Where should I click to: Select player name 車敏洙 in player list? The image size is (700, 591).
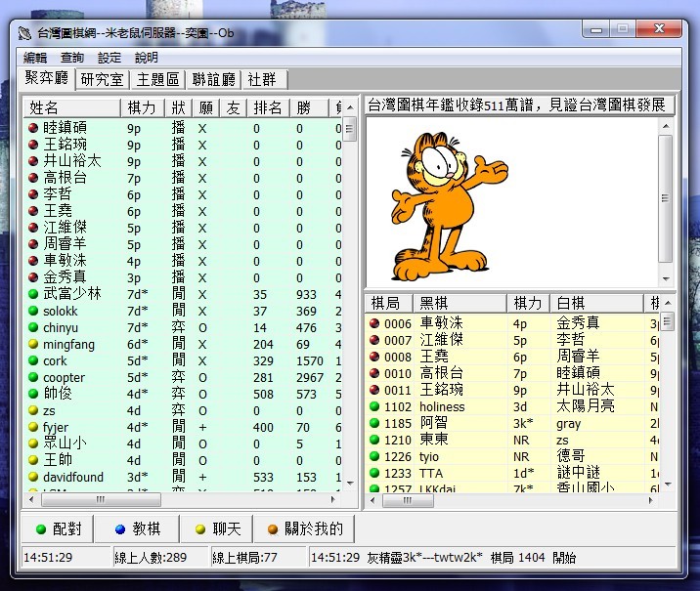[66, 261]
